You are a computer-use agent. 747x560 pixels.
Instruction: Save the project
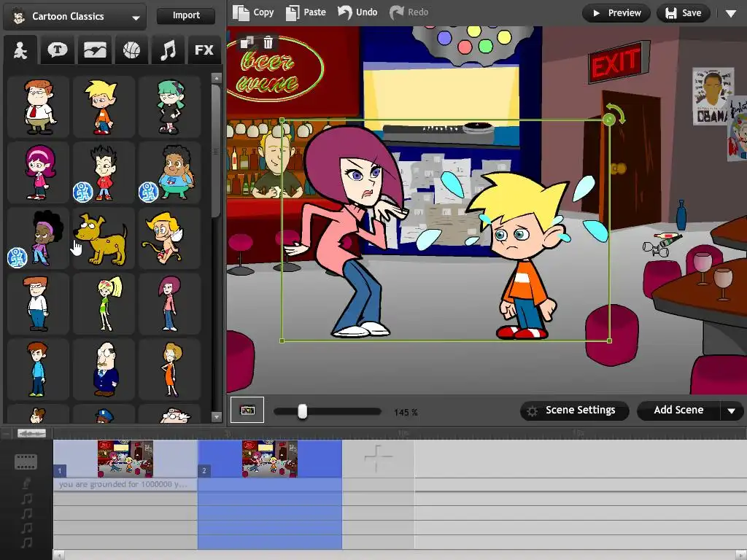point(683,13)
